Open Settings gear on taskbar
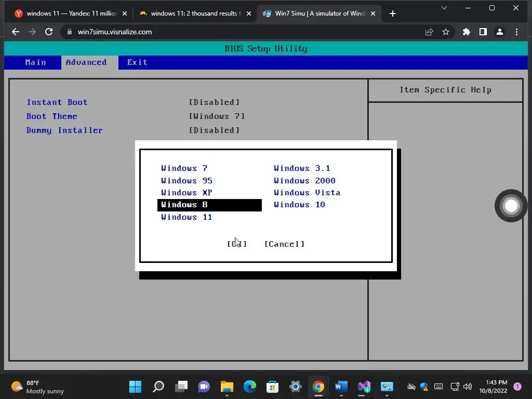This screenshot has height=399, width=532. pos(296,387)
